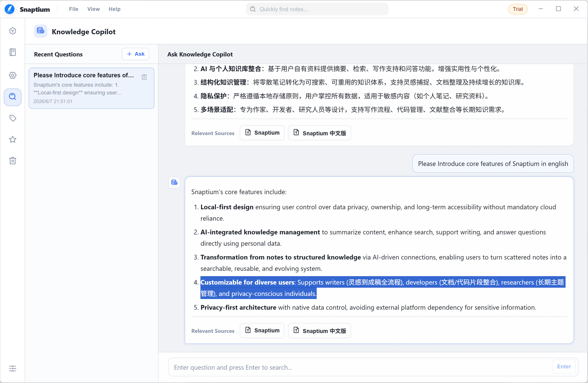Click the Enter submit button
Image resolution: width=588 pixels, height=383 pixels.
pos(564,367)
